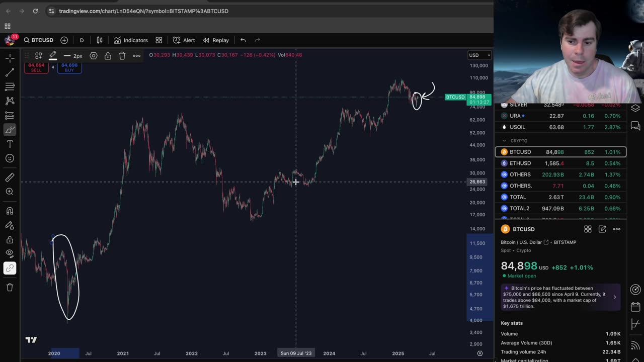Start bar Replay
644x362 pixels.
(216, 40)
